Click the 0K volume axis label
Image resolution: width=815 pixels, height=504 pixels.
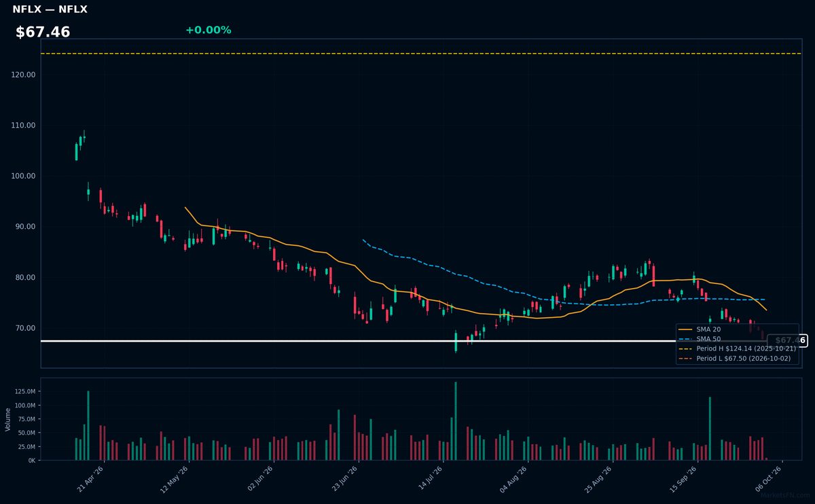pos(31,461)
